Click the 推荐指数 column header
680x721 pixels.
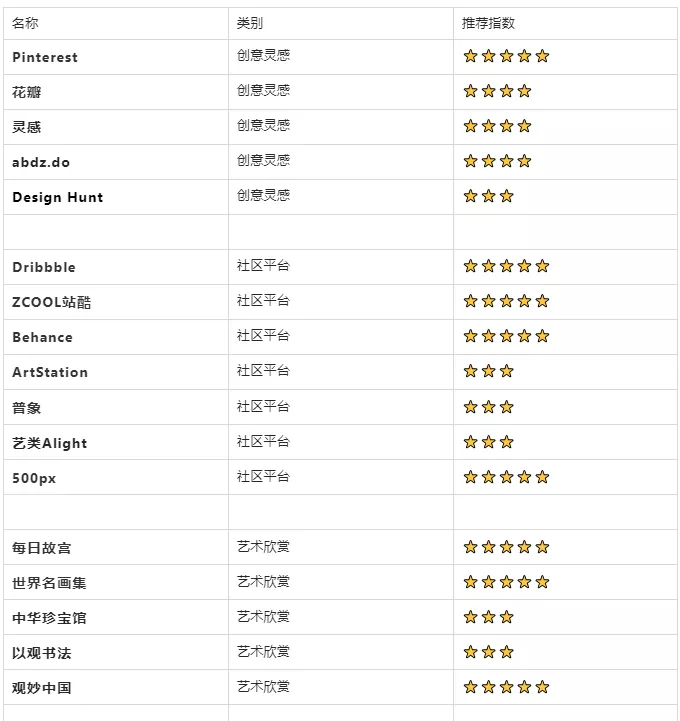488,23
